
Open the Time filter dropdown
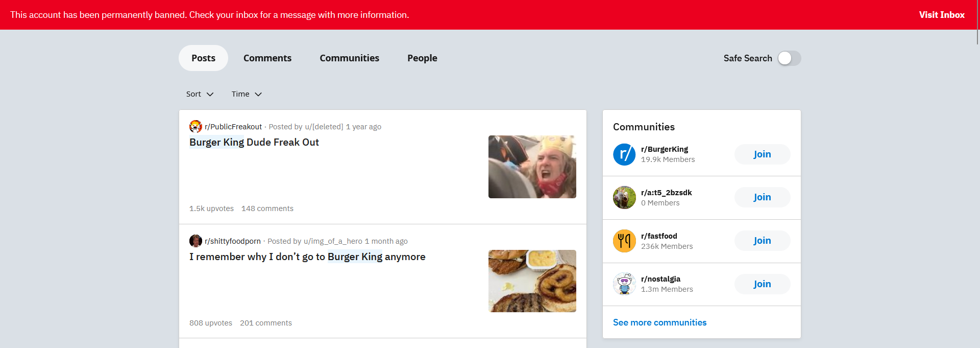(x=247, y=94)
